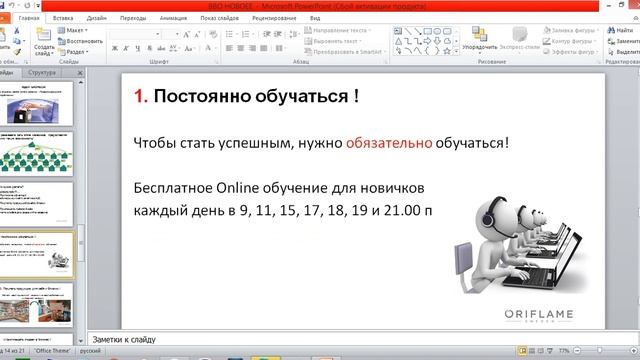Click Преобразовать в SmartArt
Viewport: 640px width, 360px height.
345,52
